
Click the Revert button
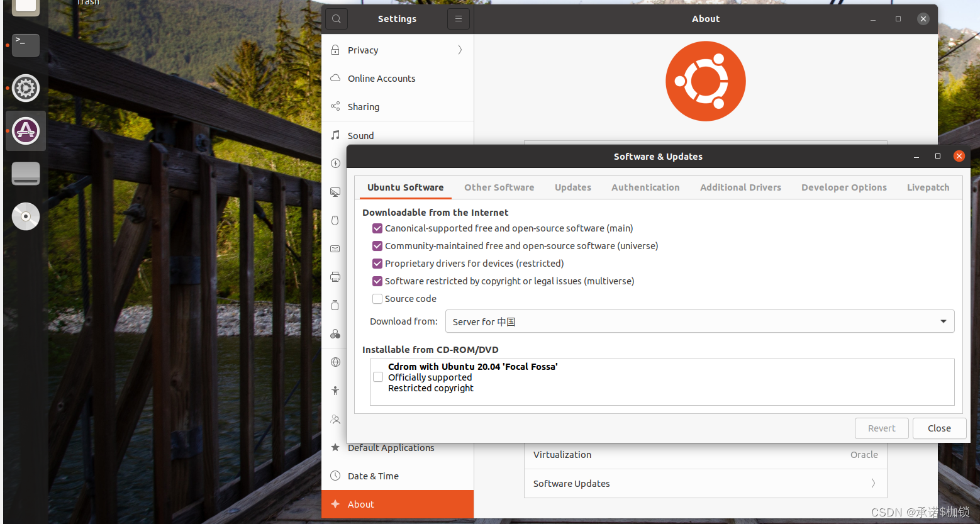881,428
